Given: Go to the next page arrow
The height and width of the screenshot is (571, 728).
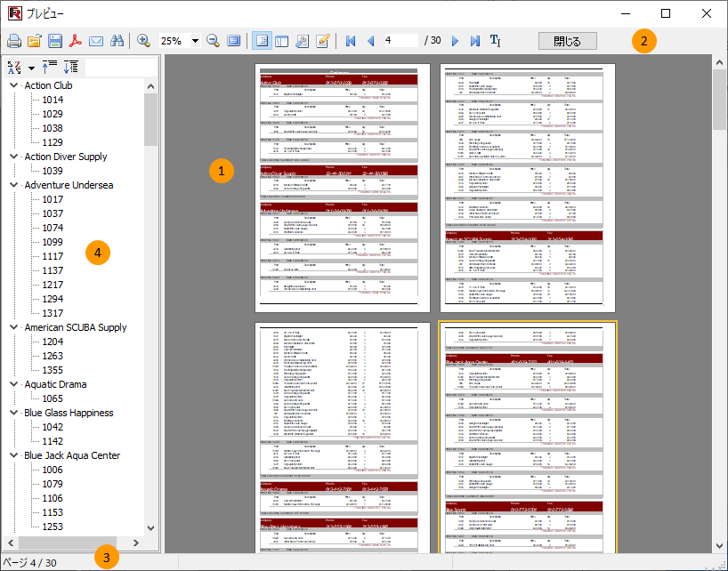Looking at the screenshot, I should point(456,41).
